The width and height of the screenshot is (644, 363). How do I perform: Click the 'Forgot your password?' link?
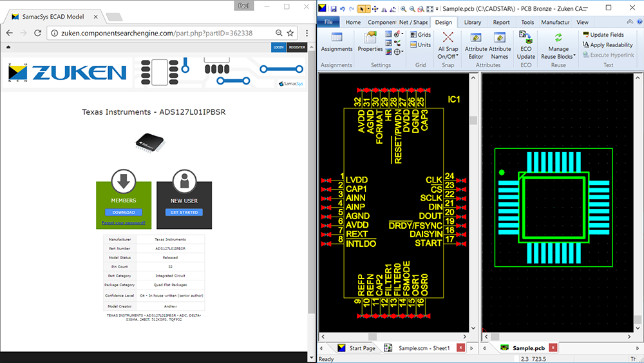pos(124,223)
